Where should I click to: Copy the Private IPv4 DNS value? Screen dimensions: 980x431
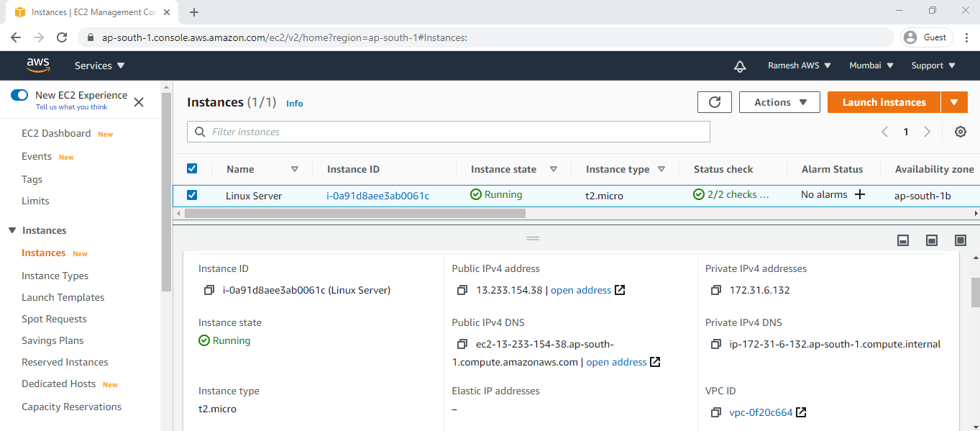click(x=716, y=345)
